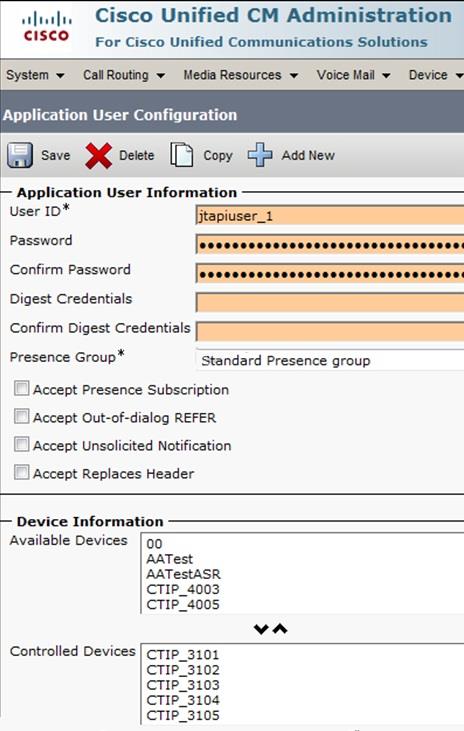Click the blue plus Add New icon
Viewport: 464px width, 731px height.
(260, 155)
